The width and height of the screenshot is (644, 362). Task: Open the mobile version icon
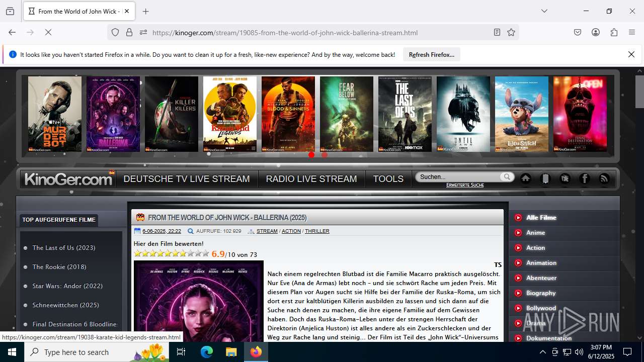click(545, 178)
